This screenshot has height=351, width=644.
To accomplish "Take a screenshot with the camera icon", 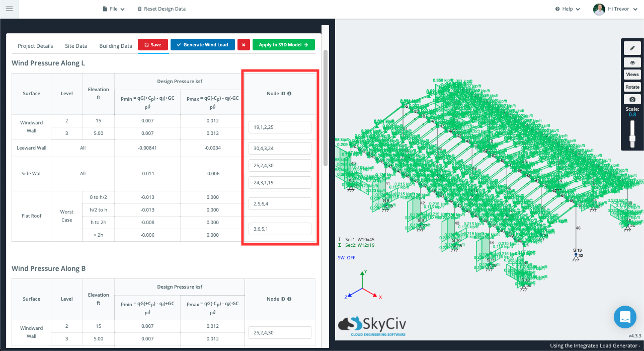I will pos(632,99).
